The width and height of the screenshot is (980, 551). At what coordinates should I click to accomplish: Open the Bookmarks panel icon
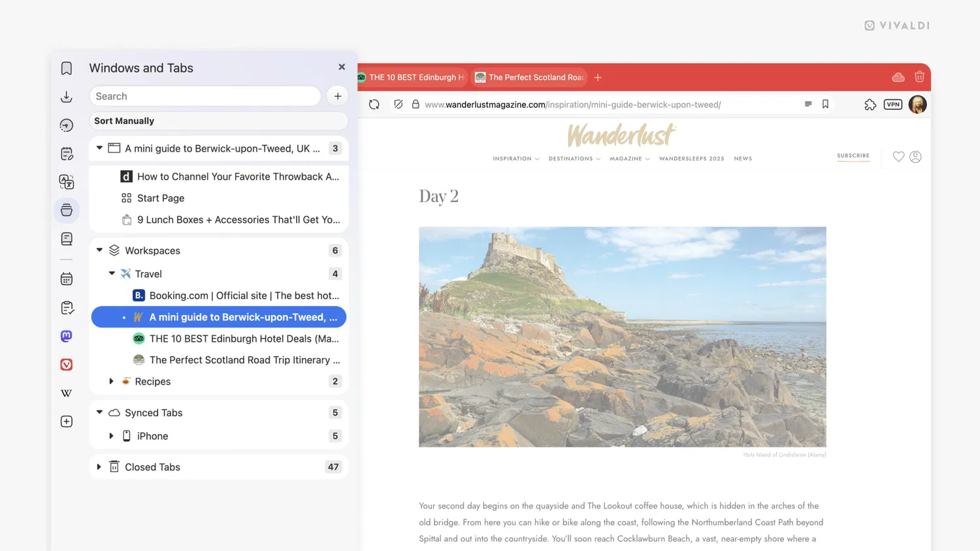(67, 69)
